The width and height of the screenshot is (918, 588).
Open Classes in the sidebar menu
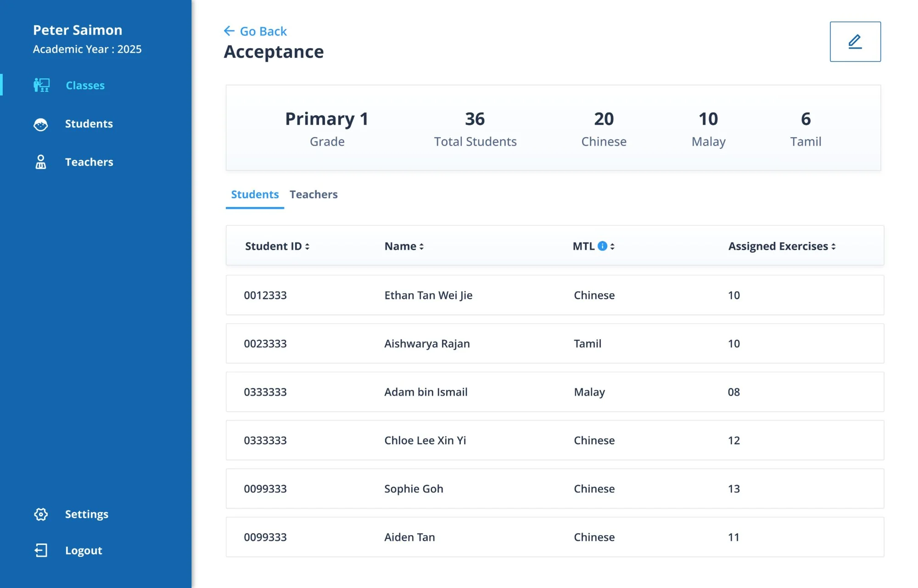pyautogui.click(x=85, y=85)
